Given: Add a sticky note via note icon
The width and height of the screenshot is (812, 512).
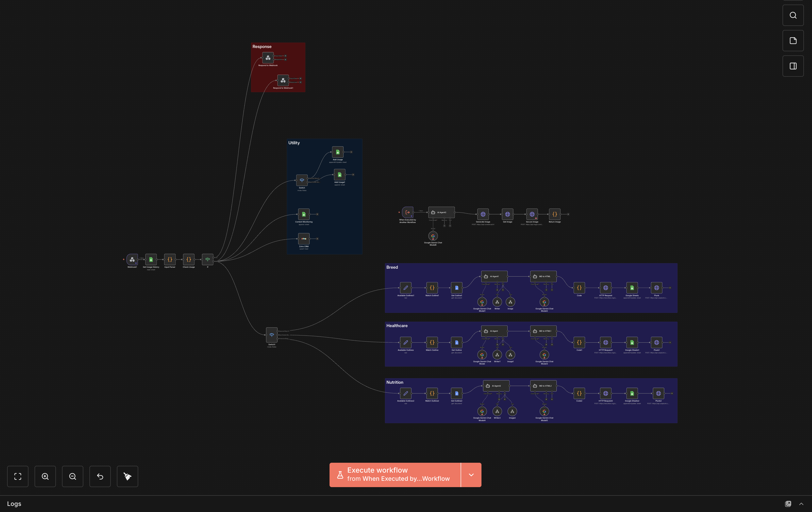Looking at the screenshot, I should coord(793,40).
